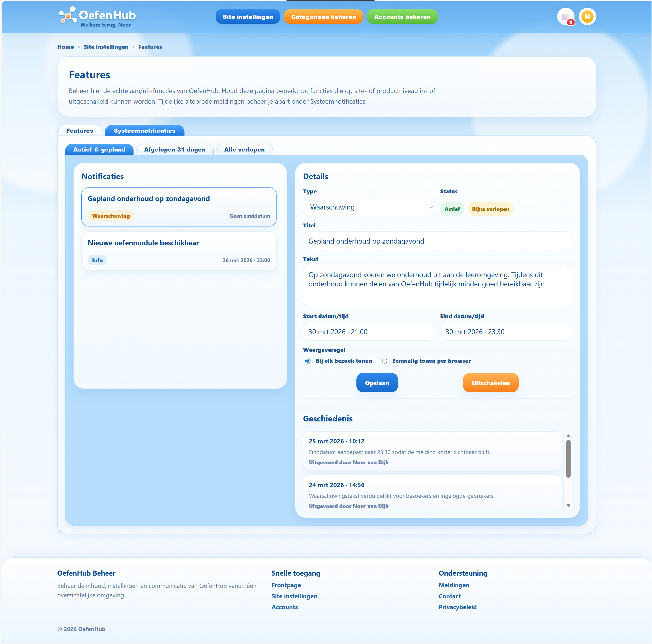Click the Start datum/tijd field
This screenshot has width=652, height=644.
click(369, 331)
